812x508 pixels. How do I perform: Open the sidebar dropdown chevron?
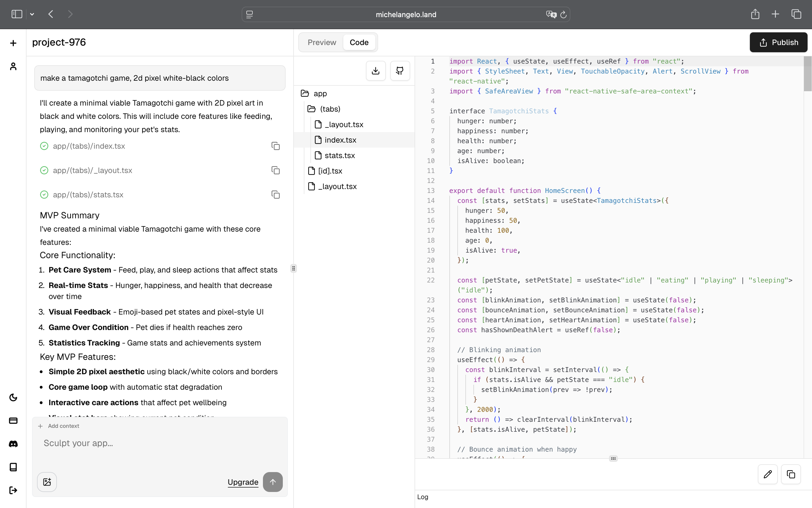tap(32, 14)
